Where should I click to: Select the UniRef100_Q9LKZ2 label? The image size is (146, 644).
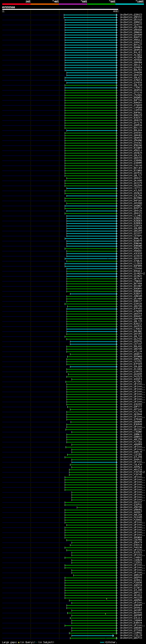(131, 77)
